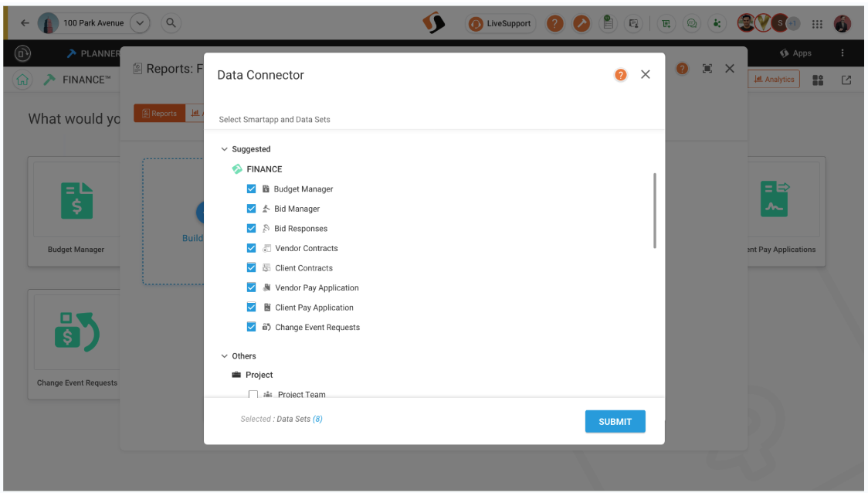Check the Project Team checkbox
The image size is (868, 493).
(253, 394)
